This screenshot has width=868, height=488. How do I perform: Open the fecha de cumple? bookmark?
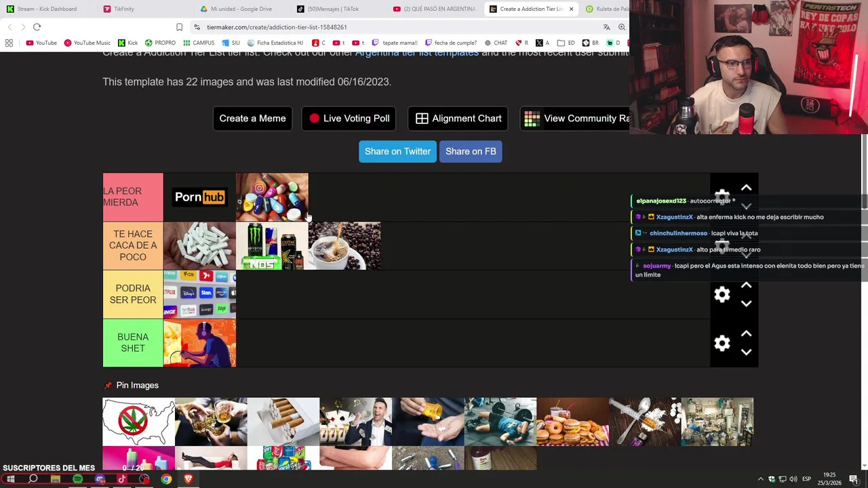(451, 43)
